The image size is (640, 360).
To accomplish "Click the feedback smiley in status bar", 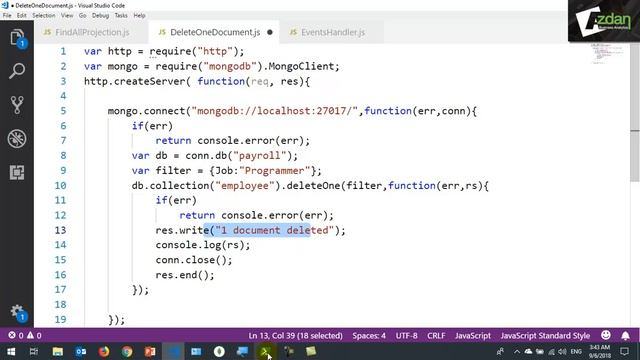I will (606, 336).
